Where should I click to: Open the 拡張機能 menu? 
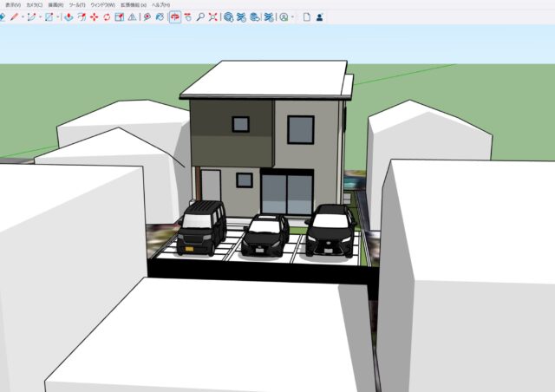click(134, 4)
